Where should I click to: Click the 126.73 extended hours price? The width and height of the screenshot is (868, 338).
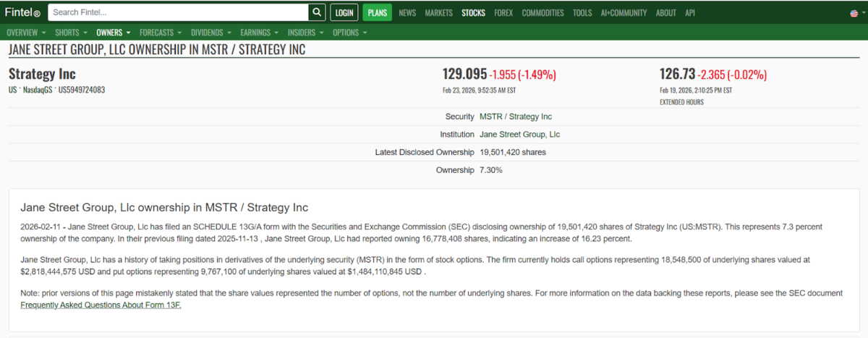[x=677, y=74]
